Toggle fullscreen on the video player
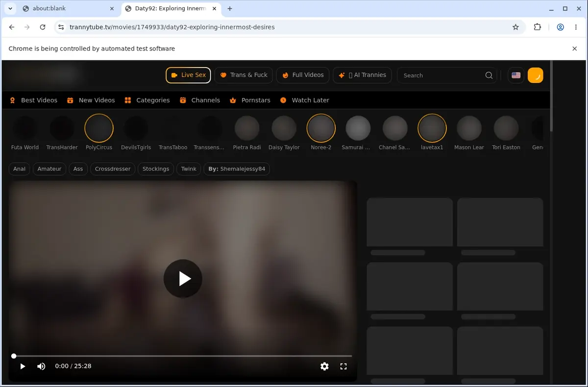The height and width of the screenshot is (387, 588). click(343, 366)
